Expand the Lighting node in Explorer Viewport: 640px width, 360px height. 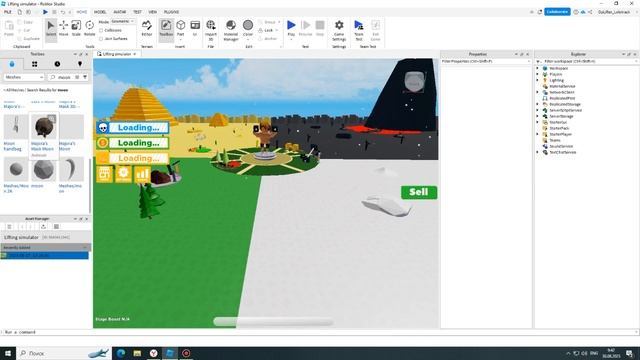538,80
